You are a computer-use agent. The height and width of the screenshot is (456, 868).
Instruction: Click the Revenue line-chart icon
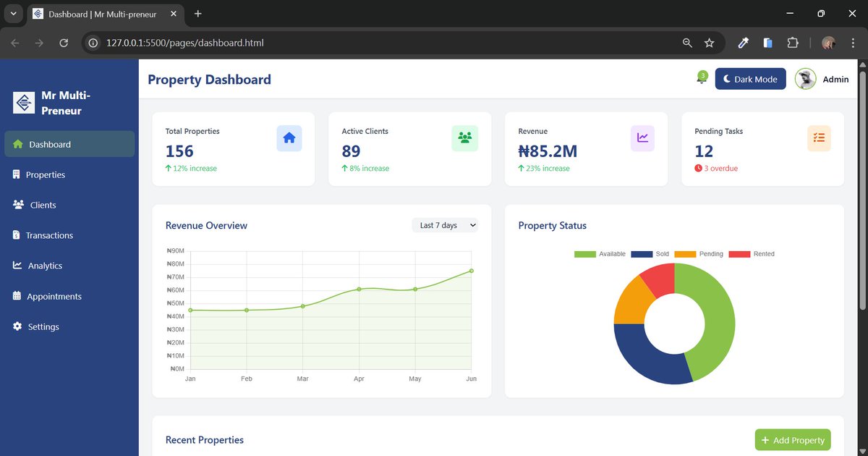pyautogui.click(x=642, y=138)
